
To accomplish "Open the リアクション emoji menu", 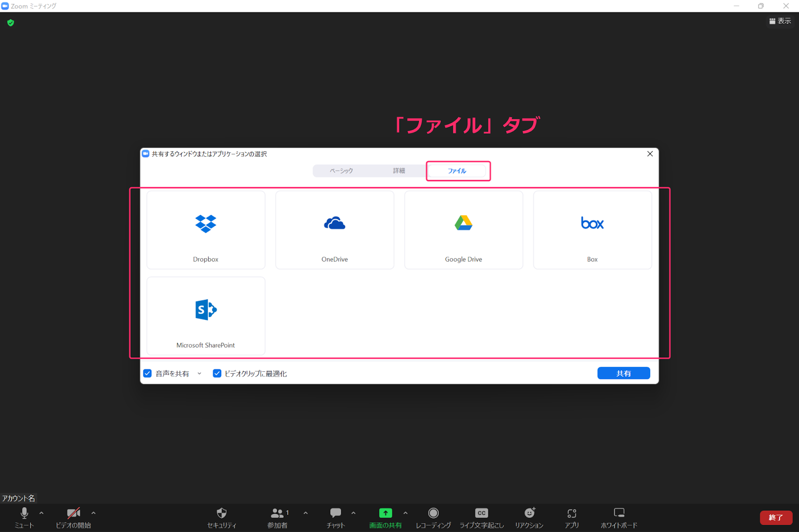I will point(529,518).
